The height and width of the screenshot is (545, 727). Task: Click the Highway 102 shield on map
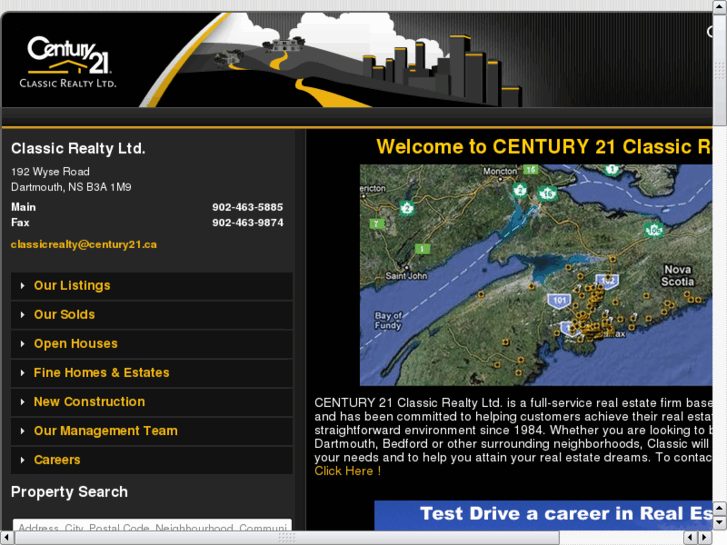click(x=608, y=281)
